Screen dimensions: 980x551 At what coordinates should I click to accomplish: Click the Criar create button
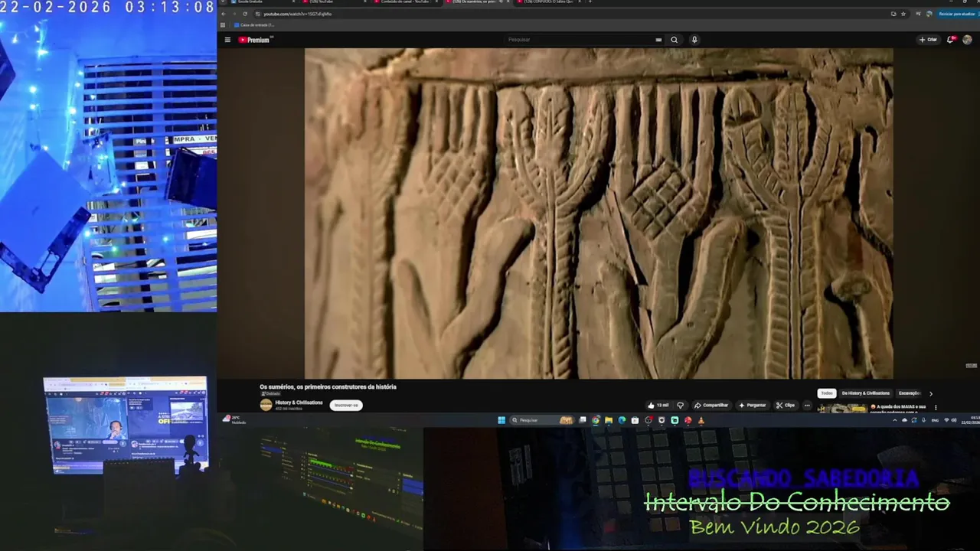(x=928, y=40)
